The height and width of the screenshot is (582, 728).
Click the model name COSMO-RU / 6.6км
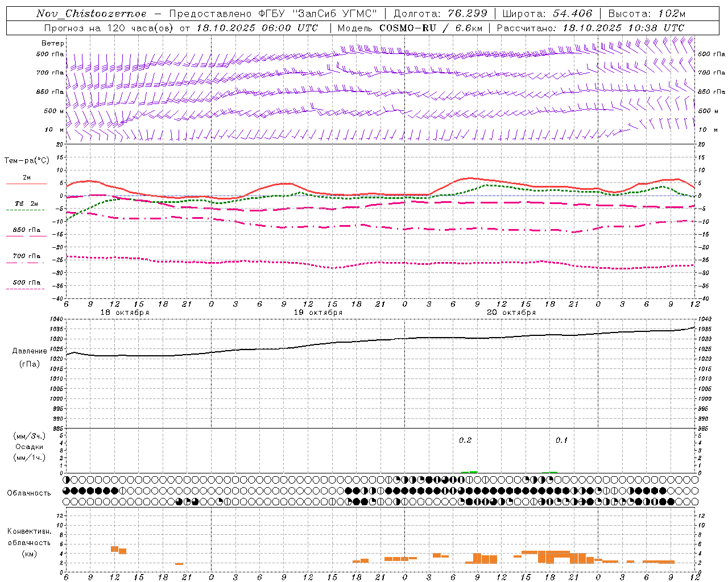coord(431,28)
